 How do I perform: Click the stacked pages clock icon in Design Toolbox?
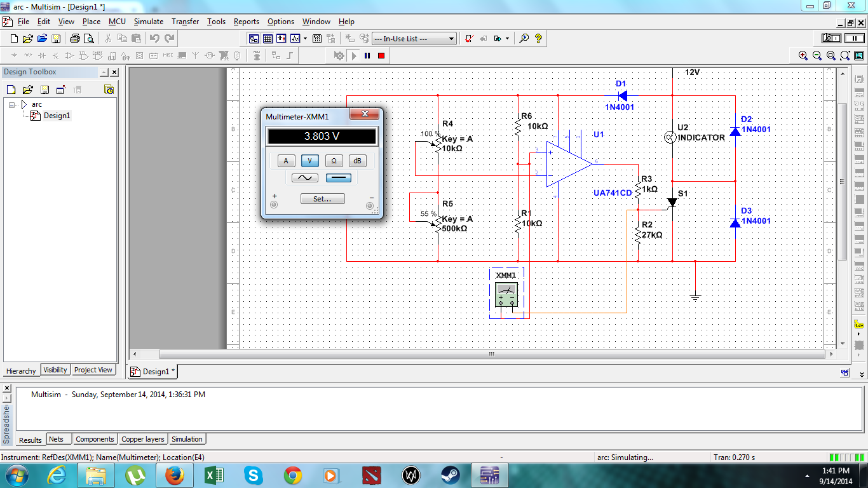coord(109,90)
